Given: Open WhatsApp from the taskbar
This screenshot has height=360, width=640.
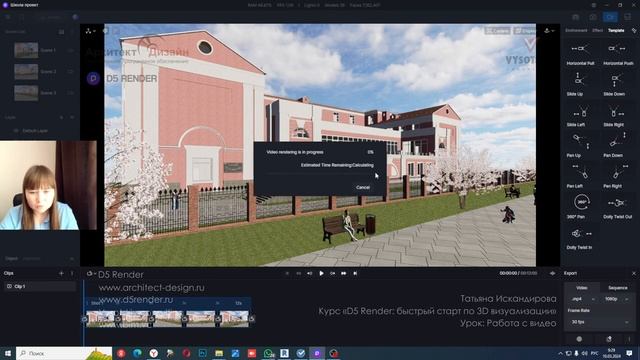Looking at the screenshot, I should 268,353.
